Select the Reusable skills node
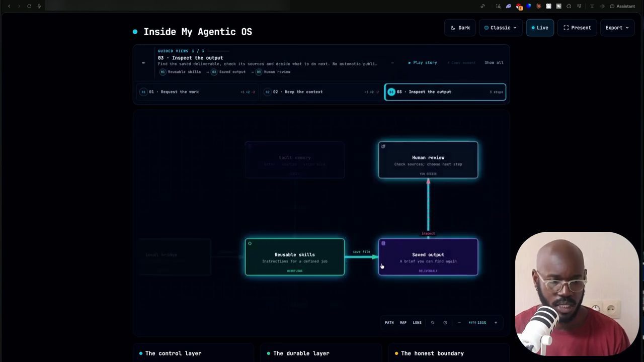This screenshot has width=644, height=362. tap(295, 257)
